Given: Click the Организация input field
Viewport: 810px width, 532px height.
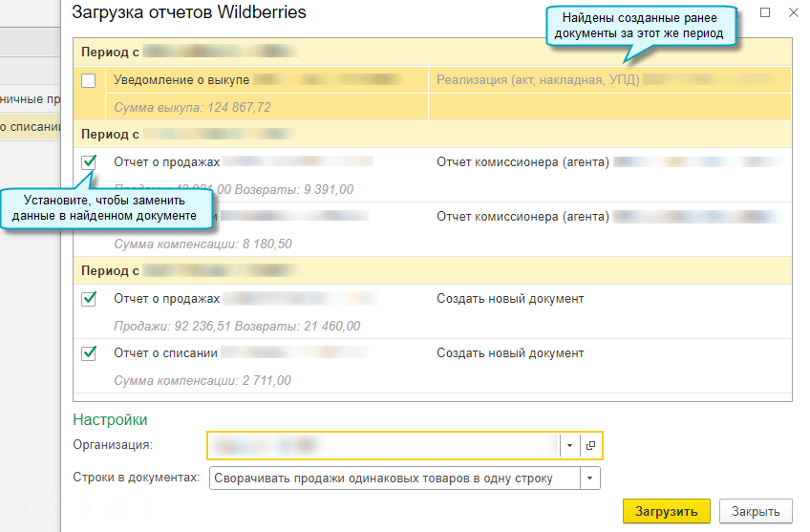Looking at the screenshot, I should tap(383, 445).
